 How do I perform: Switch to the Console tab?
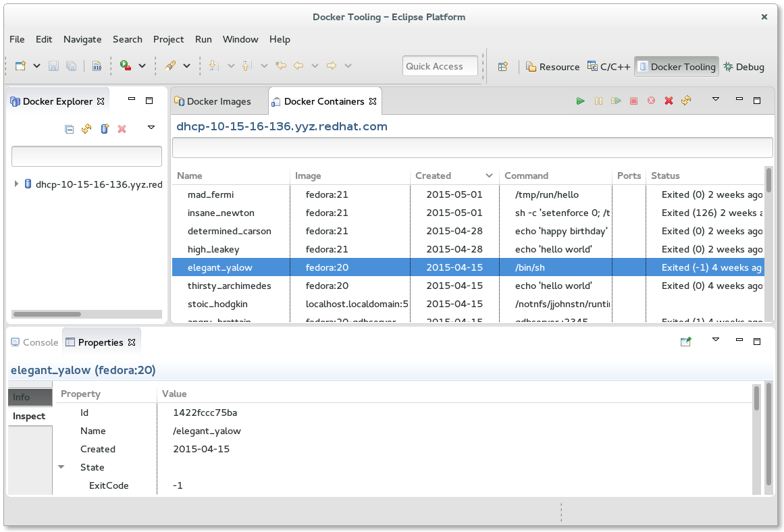(x=35, y=342)
